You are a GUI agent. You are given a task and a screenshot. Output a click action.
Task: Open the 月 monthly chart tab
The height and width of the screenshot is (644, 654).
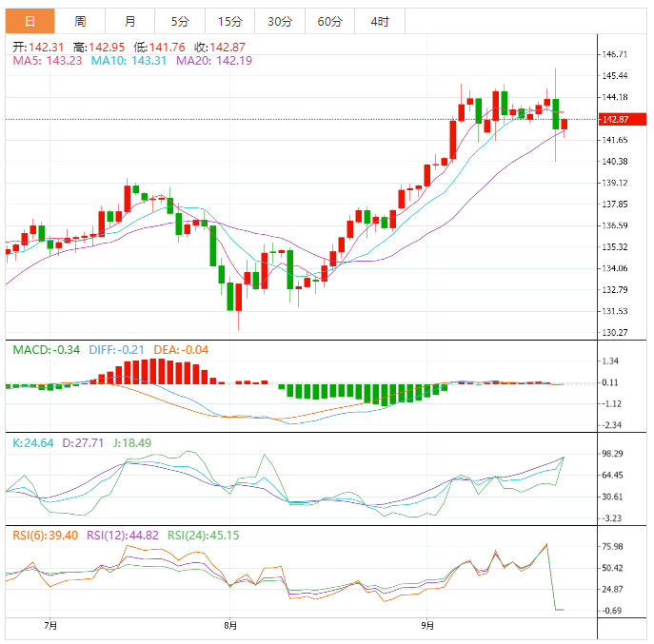(x=129, y=21)
